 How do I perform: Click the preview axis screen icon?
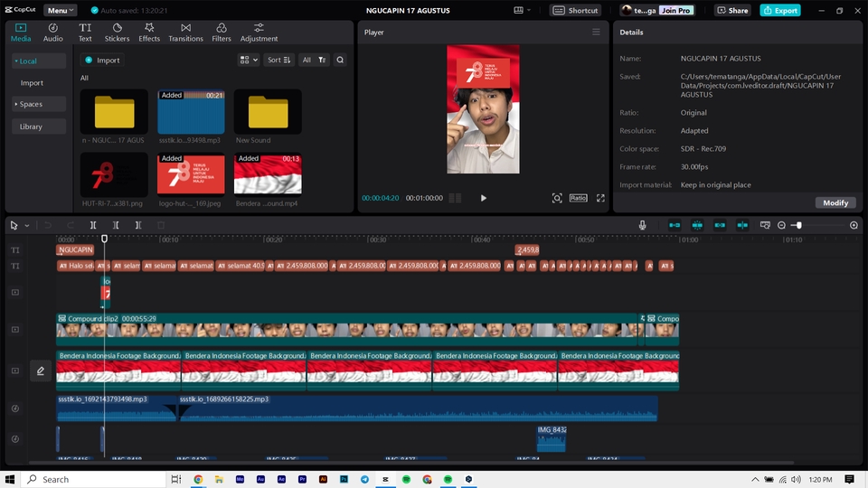tap(765, 225)
